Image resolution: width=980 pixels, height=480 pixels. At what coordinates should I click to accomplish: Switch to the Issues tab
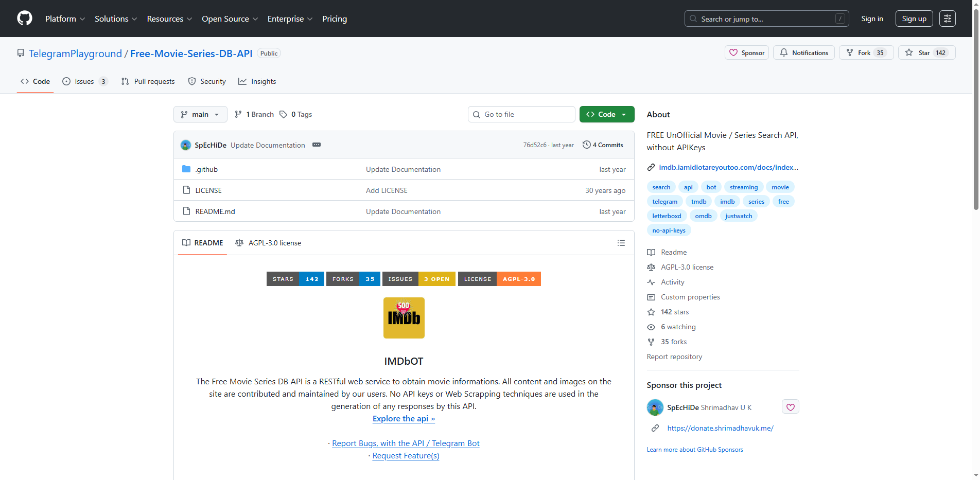[83, 81]
